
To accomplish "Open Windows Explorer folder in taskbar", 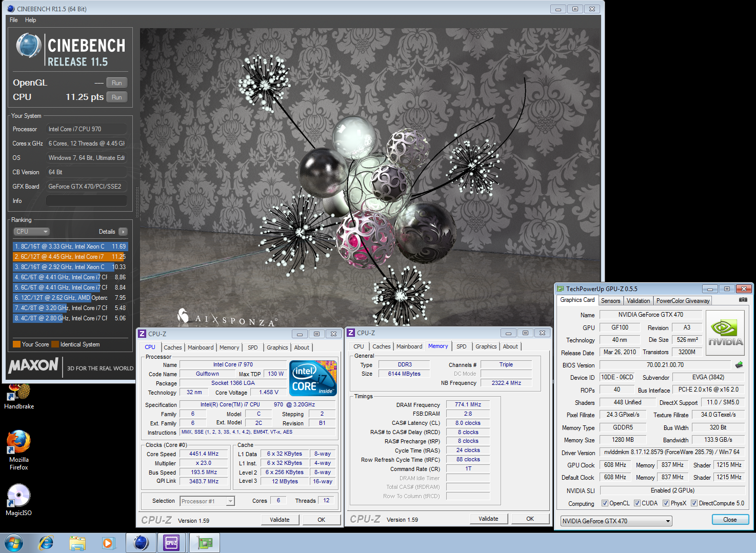I will point(77,543).
